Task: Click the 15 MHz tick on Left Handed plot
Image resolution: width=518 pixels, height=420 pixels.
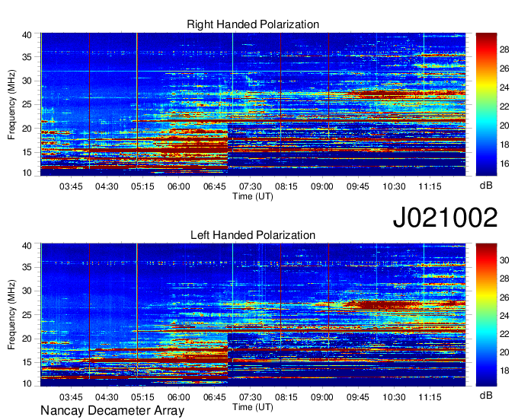Action: pos(27,363)
